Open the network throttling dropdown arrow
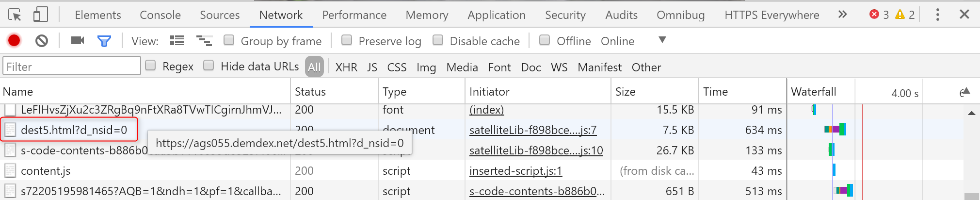Image resolution: width=980 pixels, height=200 pixels. tap(662, 40)
